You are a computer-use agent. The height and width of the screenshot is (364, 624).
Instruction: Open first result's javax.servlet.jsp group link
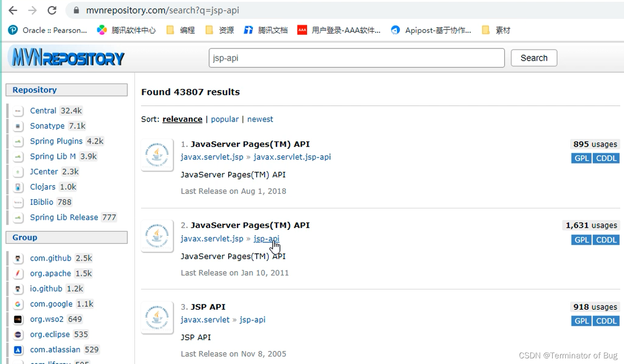pyautogui.click(x=212, y=157)
